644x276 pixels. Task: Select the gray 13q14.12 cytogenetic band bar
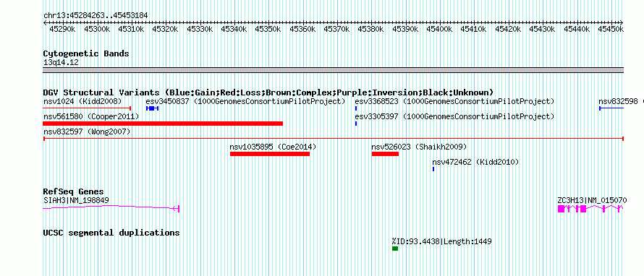[334, 70]
